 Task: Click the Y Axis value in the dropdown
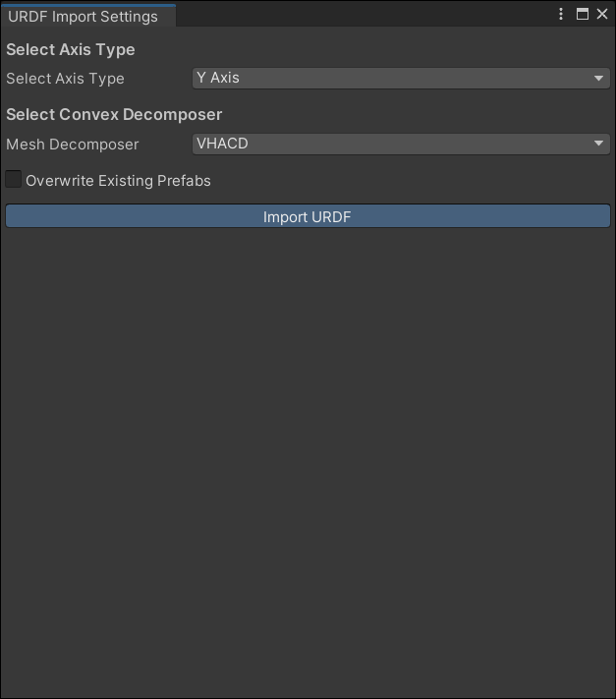(218, 78)
